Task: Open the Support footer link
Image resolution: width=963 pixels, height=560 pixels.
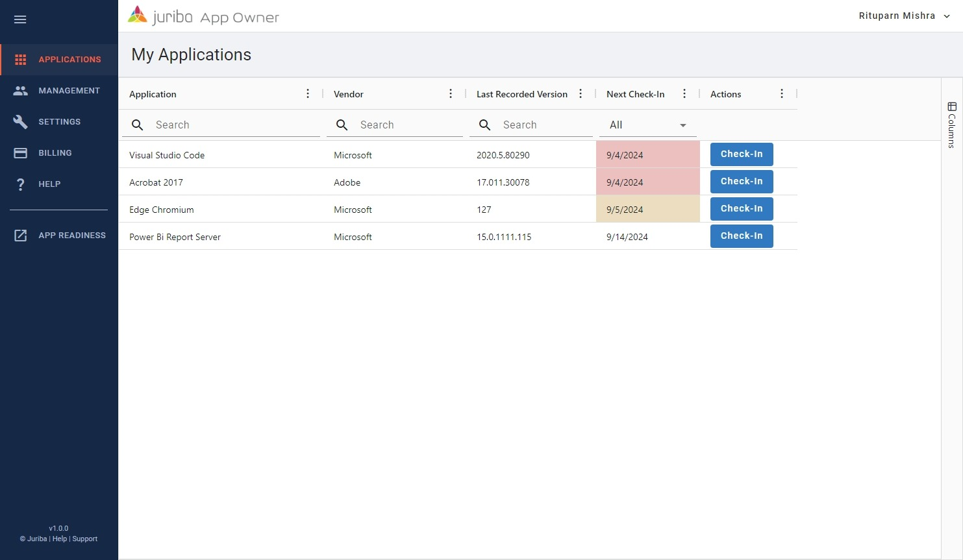Action: click(x=85, y=539)
